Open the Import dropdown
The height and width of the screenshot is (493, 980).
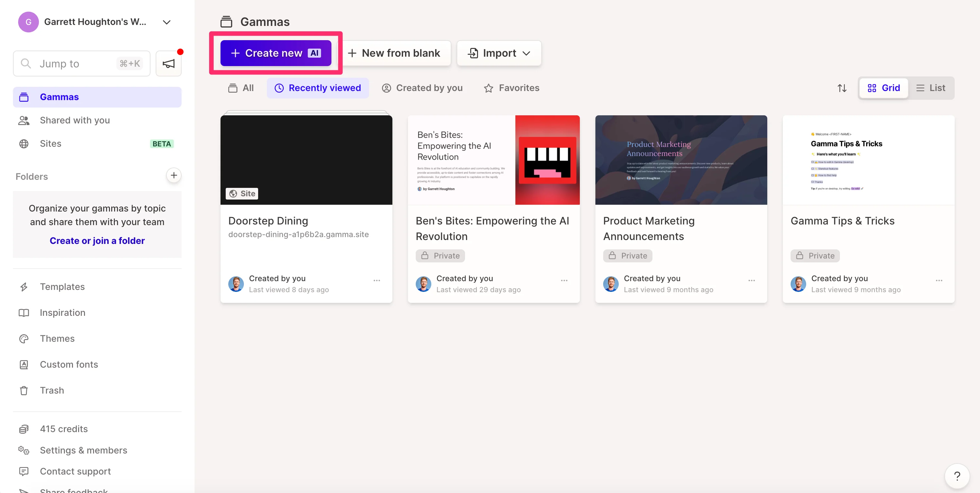[x=499, y=53]
